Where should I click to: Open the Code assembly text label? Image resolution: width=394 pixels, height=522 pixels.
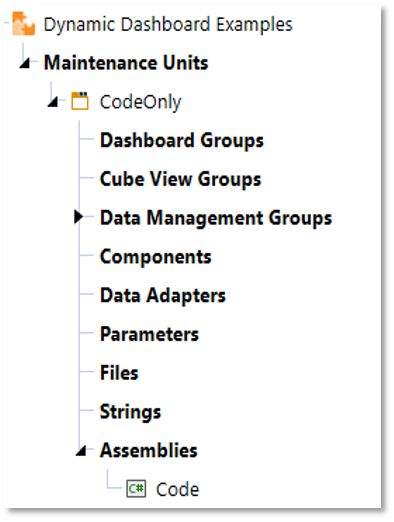[177, 489]
